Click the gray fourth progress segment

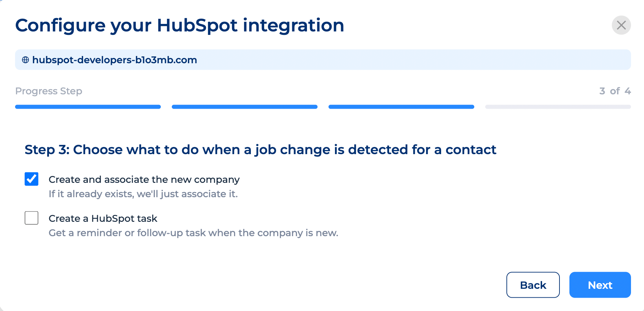tap(558, 107)
